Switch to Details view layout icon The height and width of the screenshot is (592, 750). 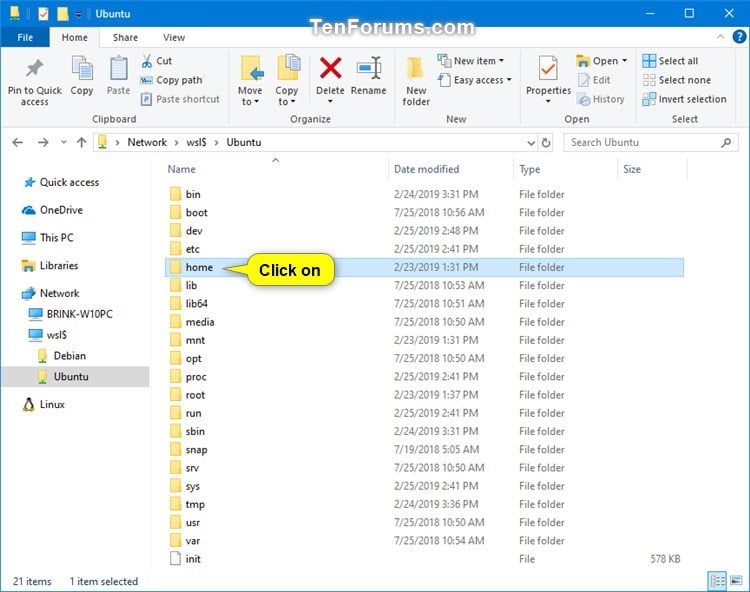(717, 581)
